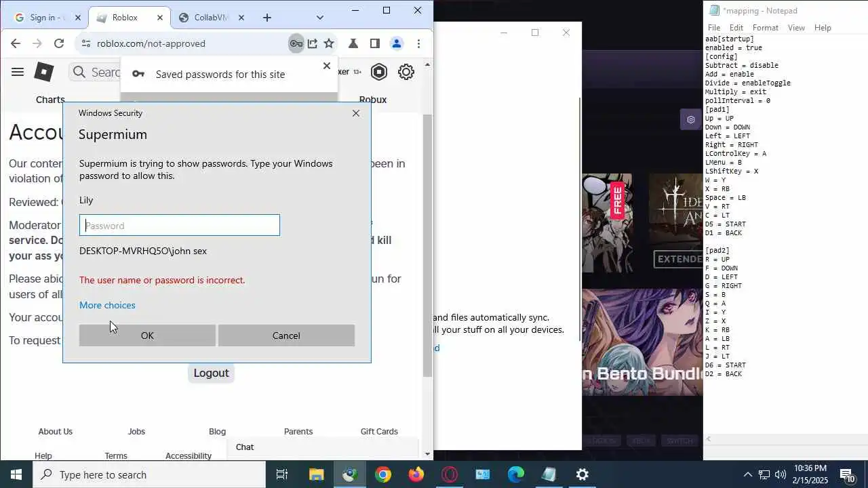The width and height of the screenshot is (868, 488).
Task: Toggle the browser side panel icon
Action: click(x=375, y=43)
